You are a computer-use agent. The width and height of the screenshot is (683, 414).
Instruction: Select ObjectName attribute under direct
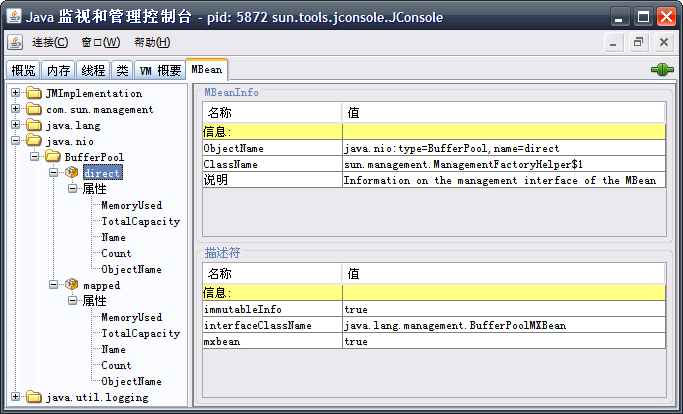[x=131, y=269]
